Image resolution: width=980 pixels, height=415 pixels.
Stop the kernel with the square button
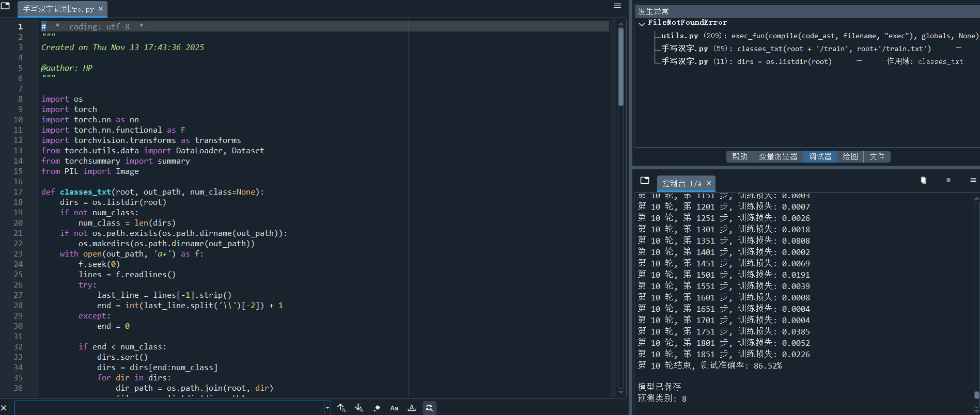click(948, 180)
